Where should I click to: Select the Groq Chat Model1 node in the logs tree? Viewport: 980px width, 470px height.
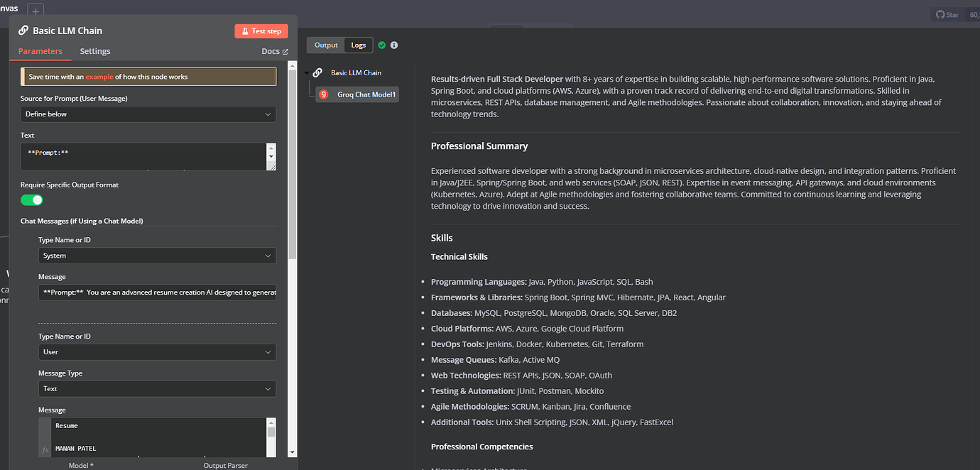(x=356, y=94)
